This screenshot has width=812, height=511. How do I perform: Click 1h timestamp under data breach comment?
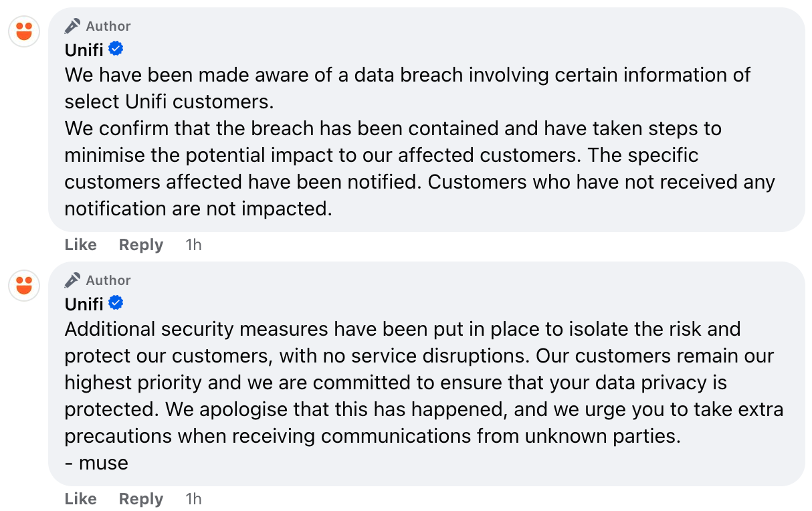click(x=193, y=245)
